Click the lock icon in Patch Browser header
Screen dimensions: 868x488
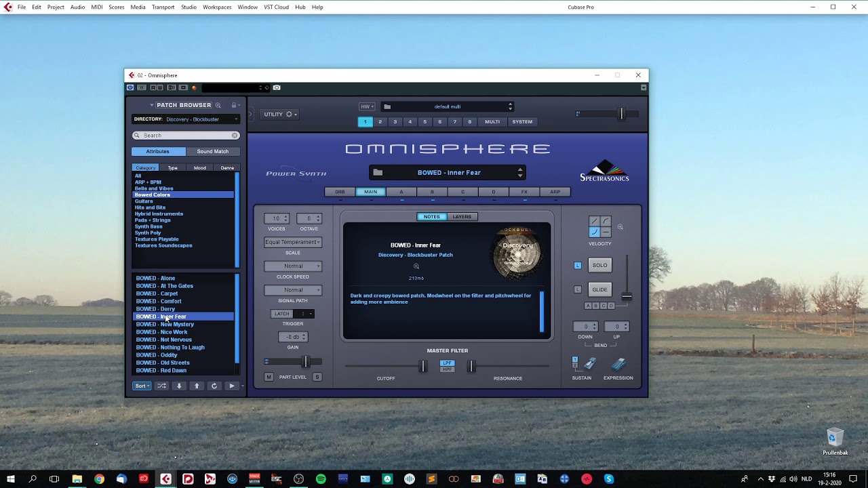(x=234, y=105)
